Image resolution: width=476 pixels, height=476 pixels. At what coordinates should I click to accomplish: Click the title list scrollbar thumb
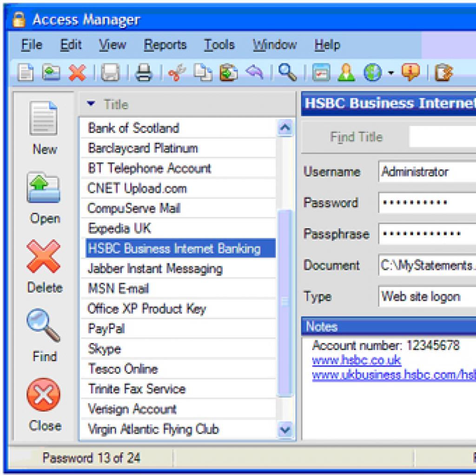(x=285, y=302)
